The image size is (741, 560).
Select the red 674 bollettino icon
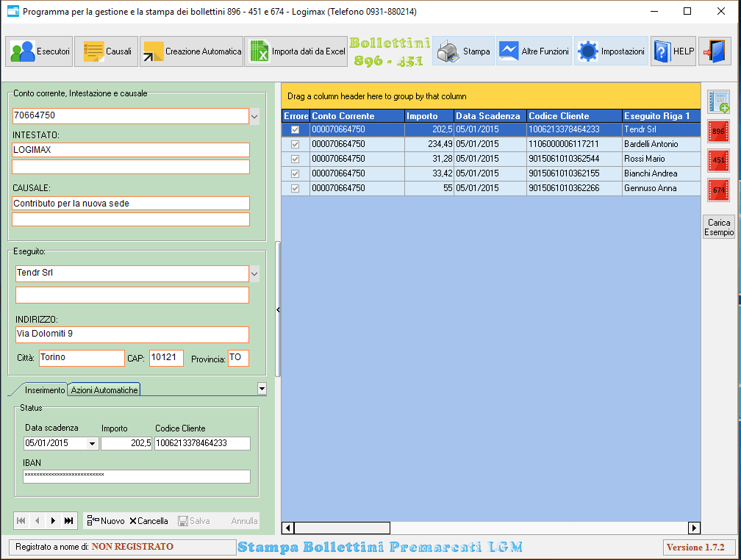coord(718,190)
